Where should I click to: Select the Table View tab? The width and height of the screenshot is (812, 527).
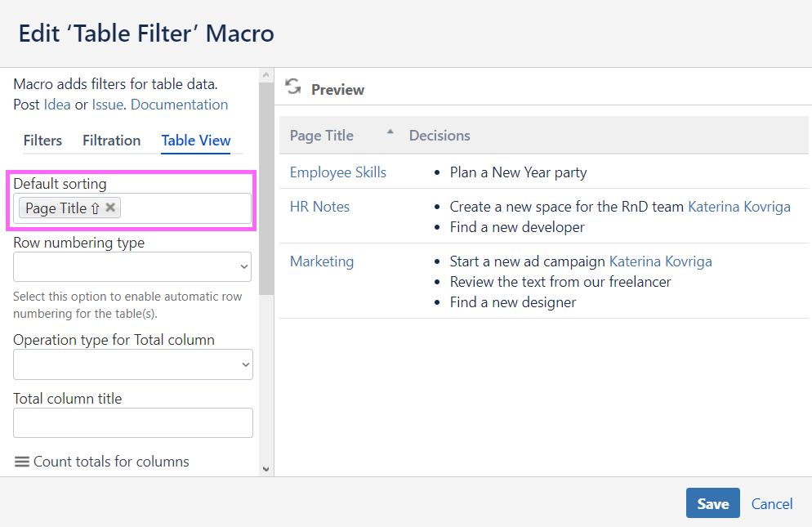pos(196,141)
